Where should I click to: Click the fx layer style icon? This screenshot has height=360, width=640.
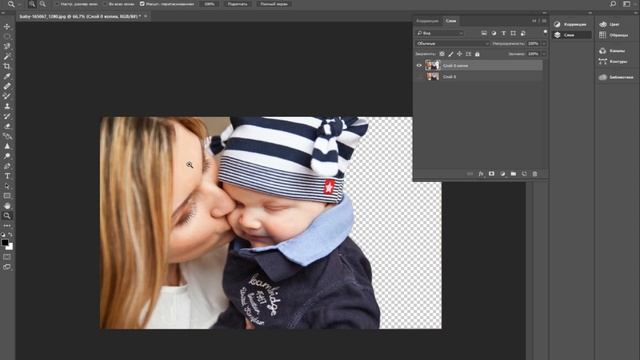481,174
